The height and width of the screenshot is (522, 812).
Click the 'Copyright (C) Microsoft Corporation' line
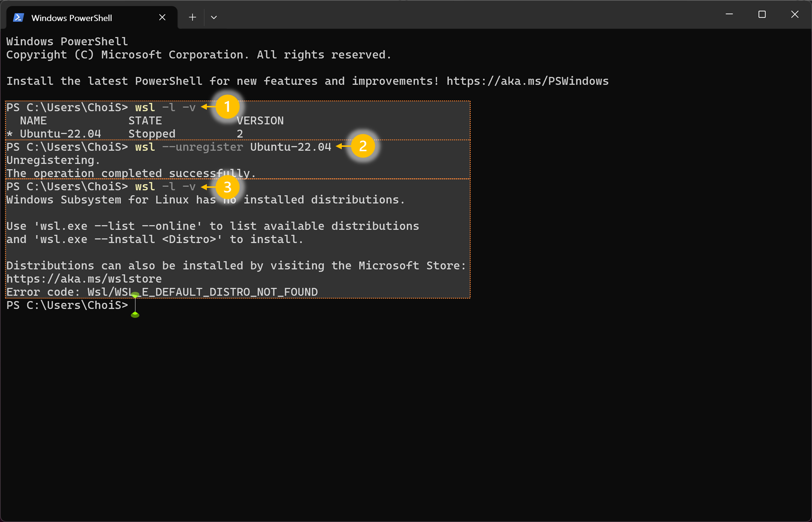tap(199, 55)
